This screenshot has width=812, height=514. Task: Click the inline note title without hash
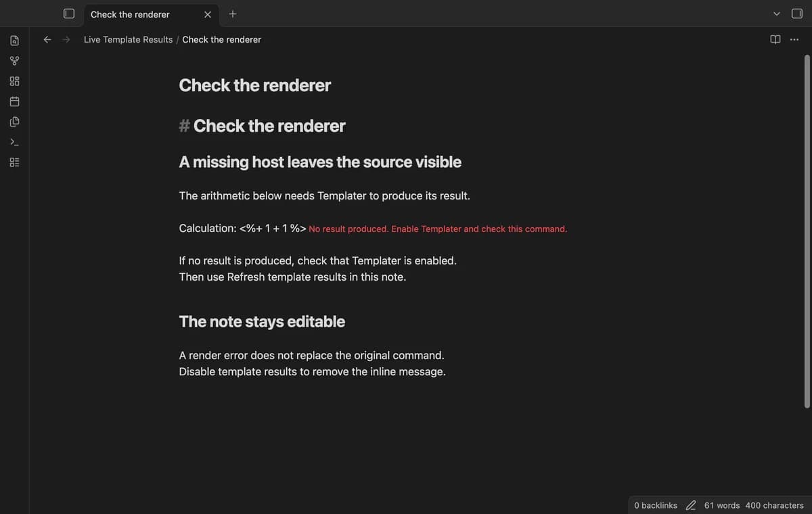[255, 85]
